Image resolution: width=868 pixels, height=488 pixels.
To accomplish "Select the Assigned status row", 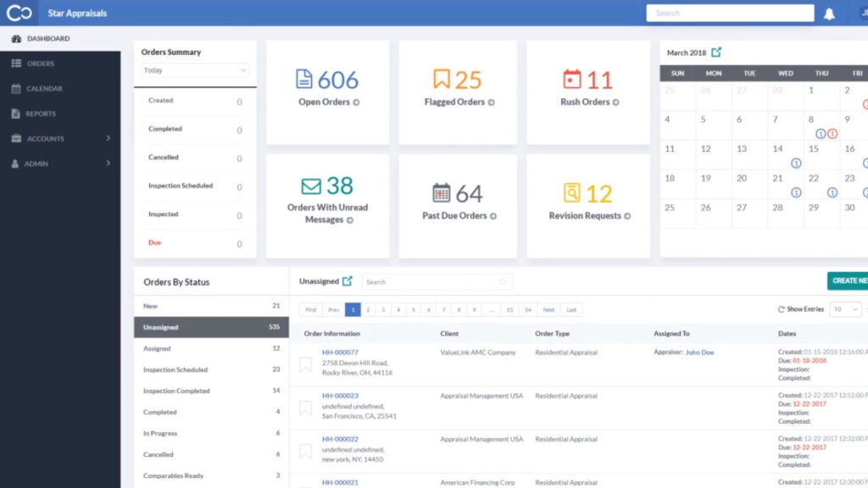I will [x=211, y=348].
